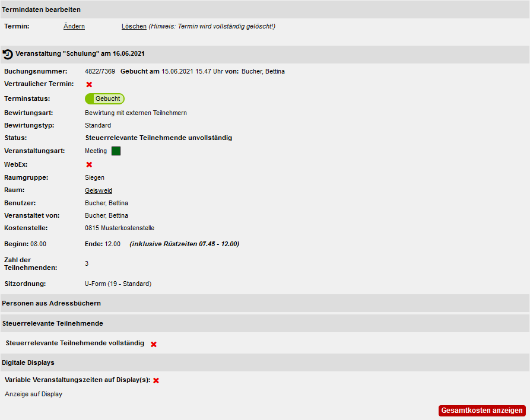
Task: Click red X beside Steuerrelevante Teilnehmende vollständig
Action: 154,344
